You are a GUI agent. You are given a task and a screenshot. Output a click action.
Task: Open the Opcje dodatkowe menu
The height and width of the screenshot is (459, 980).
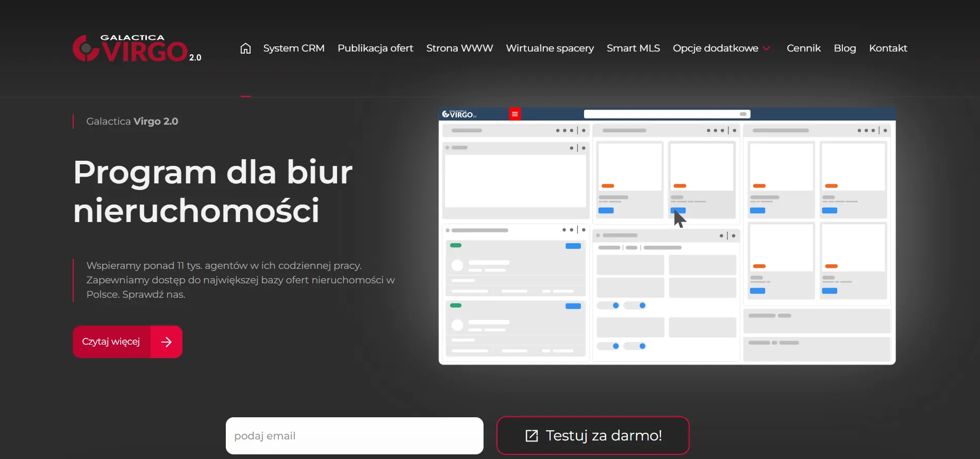coord(715,48)
